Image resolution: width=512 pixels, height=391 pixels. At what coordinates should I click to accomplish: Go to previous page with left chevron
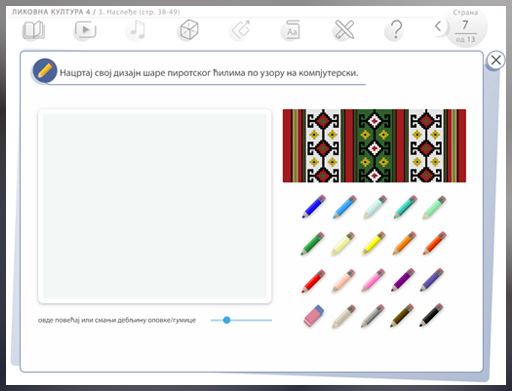coord(438,26)
